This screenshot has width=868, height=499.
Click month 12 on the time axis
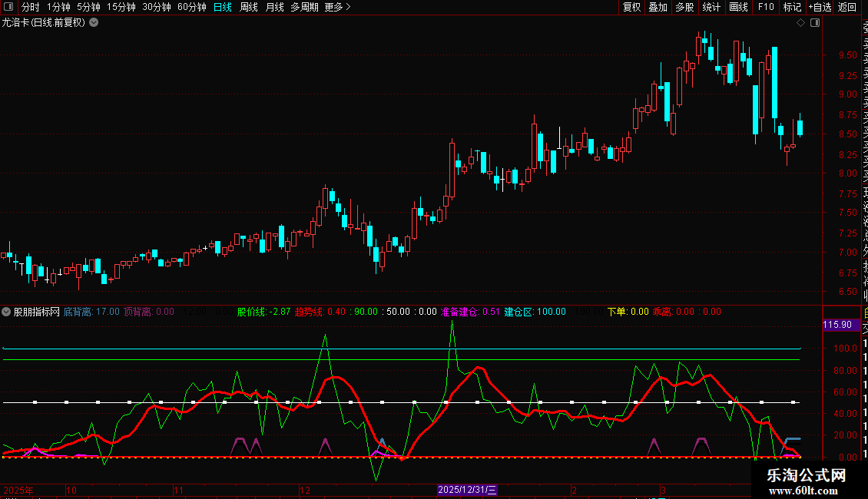pos(305,490)
